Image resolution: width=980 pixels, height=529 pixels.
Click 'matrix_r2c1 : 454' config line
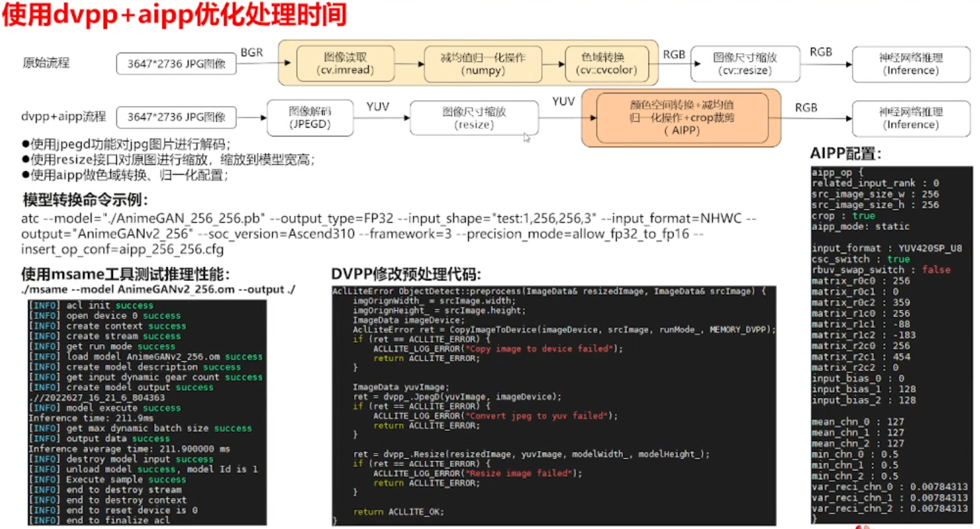pyautogui.click(x=861, y=357)
